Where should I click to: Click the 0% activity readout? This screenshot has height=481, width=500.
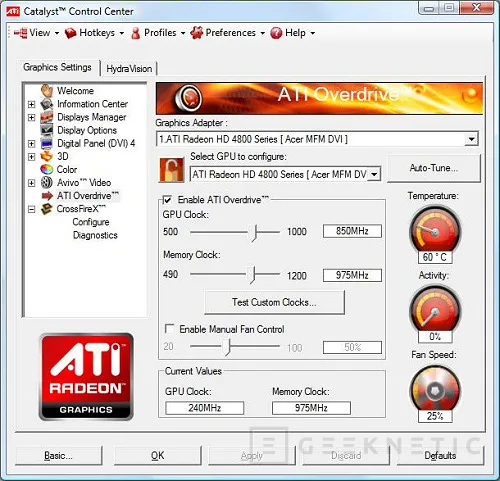pyautogui.click(x=435, y=337)
